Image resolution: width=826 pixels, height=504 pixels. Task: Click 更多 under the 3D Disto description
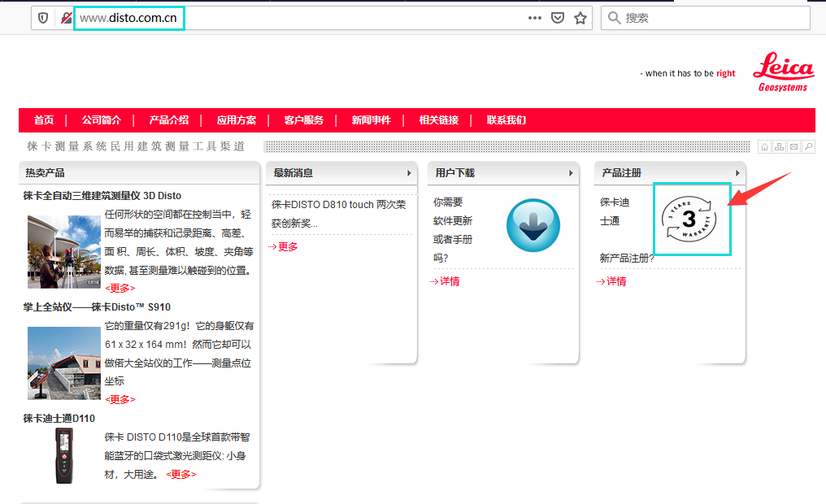coord(120,288)
